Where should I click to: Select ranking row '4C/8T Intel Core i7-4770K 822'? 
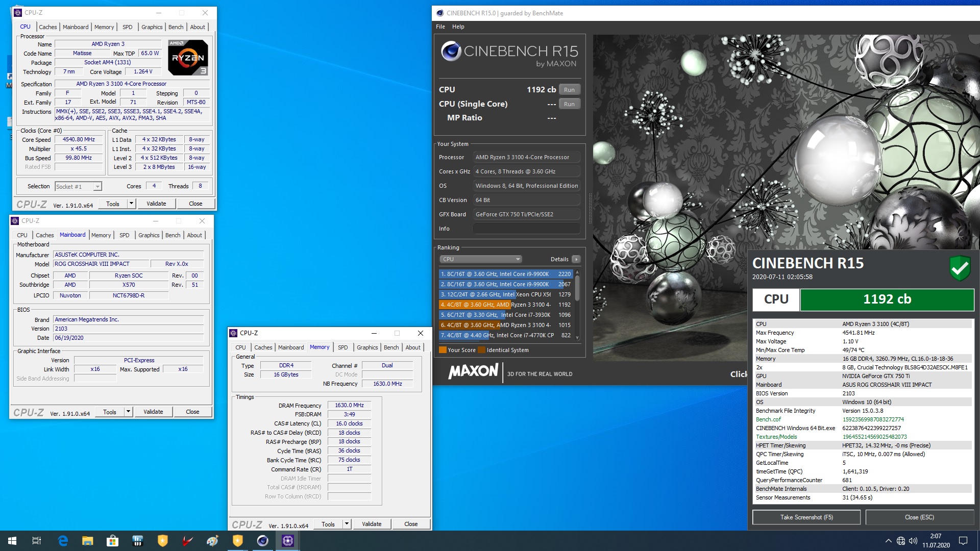(506, 335)
